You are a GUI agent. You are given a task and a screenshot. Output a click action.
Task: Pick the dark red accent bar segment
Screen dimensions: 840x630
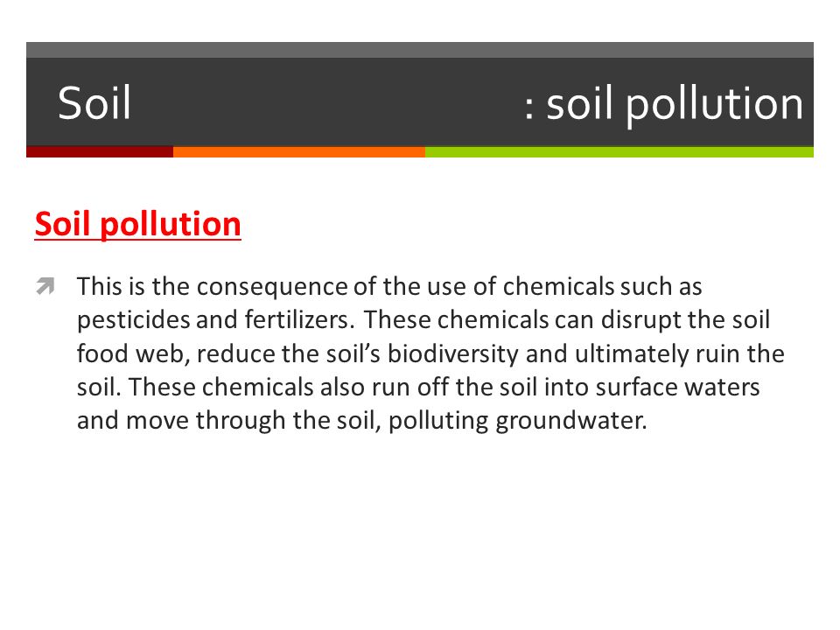point(100,152)
